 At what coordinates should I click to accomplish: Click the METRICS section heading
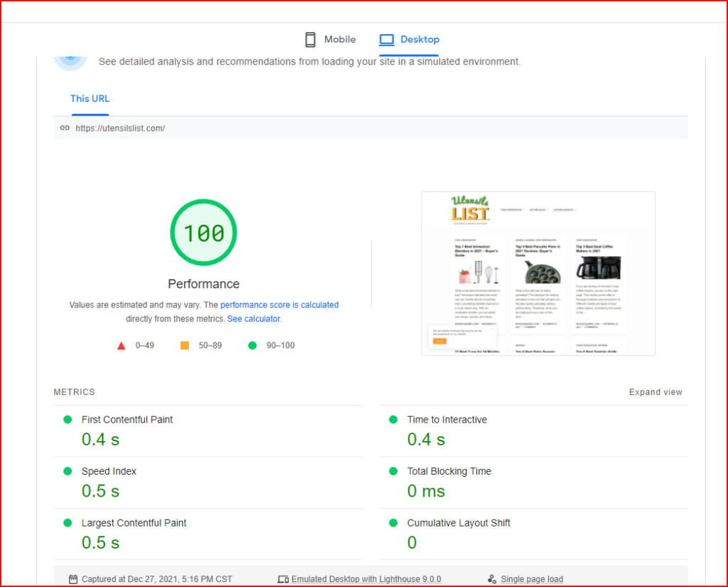[x=74, y=392]
